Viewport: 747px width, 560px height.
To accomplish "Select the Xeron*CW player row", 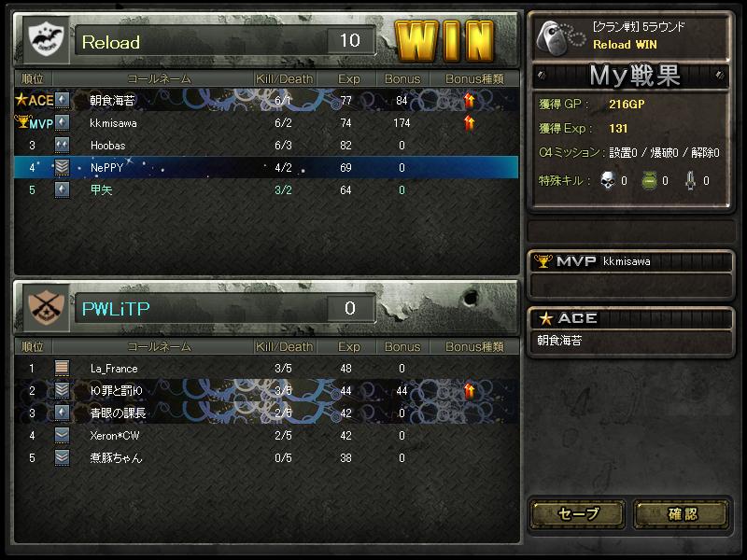I will pos(266,435).
